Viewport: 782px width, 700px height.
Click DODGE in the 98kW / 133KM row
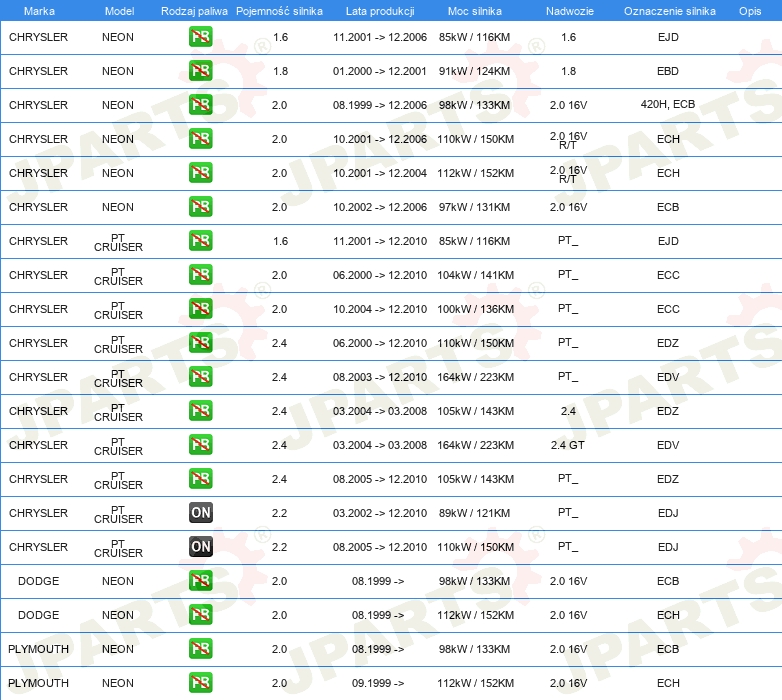pos(38,581)
